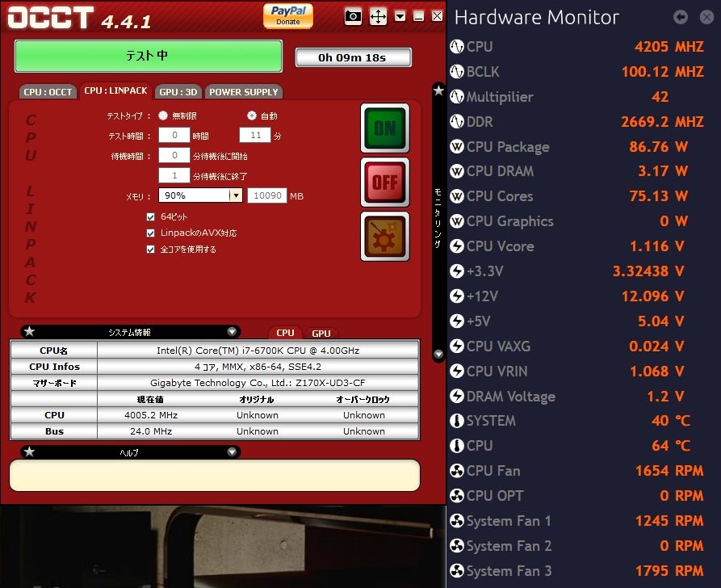Click the DRAM Voltage icon
The image size is (721, 588).
(x=457, y=396)
